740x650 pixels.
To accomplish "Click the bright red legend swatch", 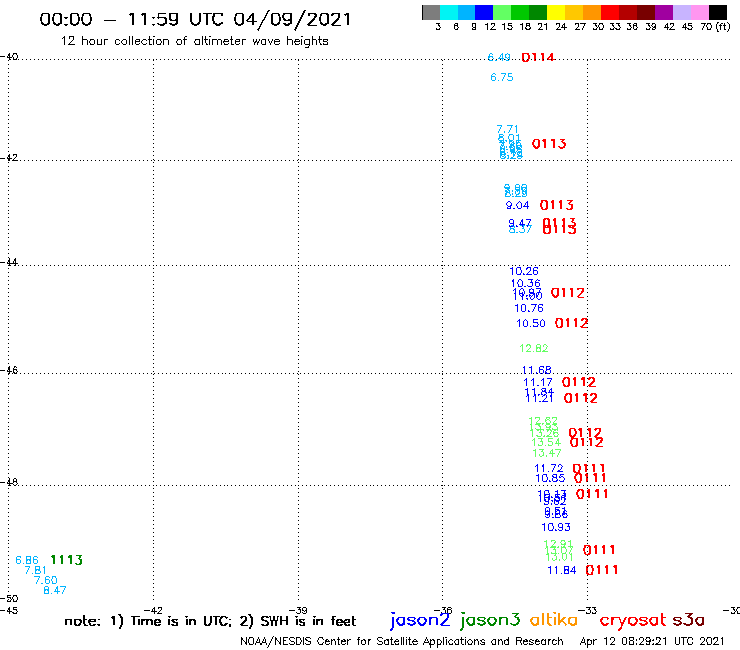I will (610, 12).
